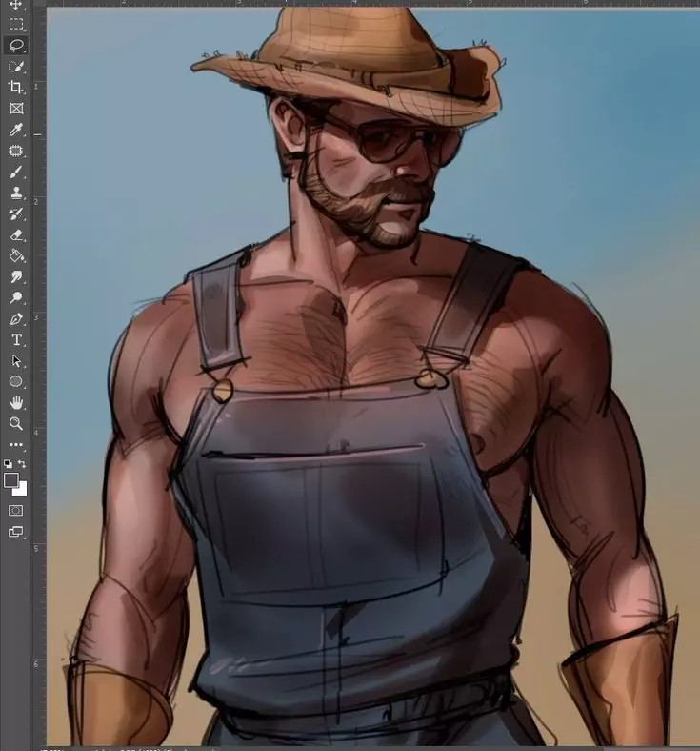This screenshot has width=700, height=751.
Task: Open the Edit Toolbar three-dots menu
Action: 16,445
